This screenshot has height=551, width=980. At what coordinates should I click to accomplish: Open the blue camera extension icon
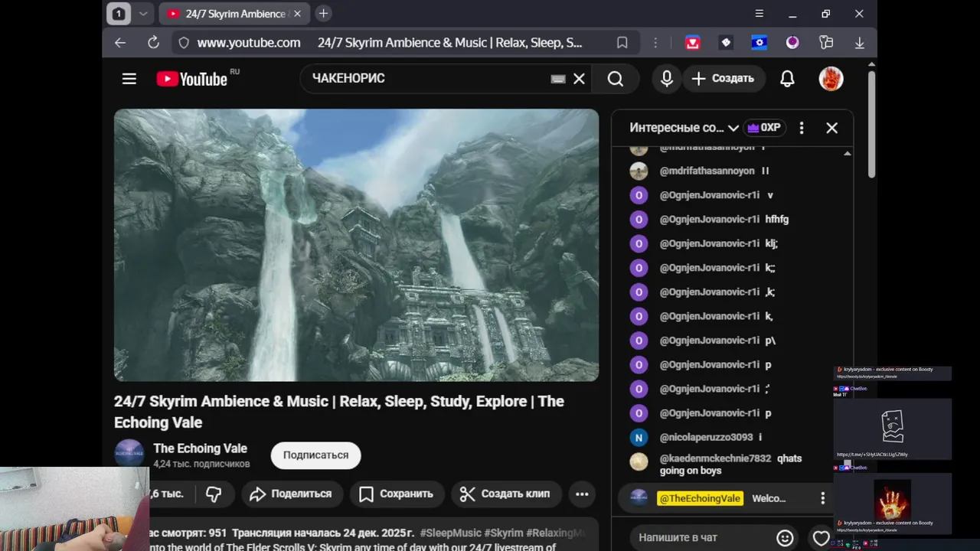click(759, 43)
